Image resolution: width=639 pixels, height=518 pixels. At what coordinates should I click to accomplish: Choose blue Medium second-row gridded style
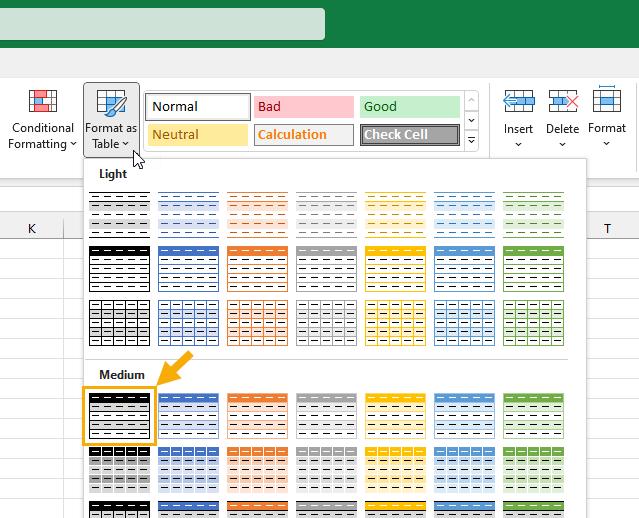click(x=188, y=470)
